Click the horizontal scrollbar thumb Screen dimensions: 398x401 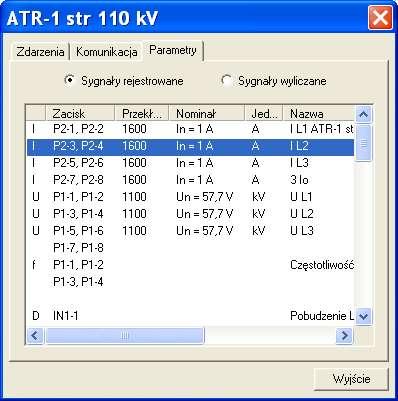coord(125,335)
